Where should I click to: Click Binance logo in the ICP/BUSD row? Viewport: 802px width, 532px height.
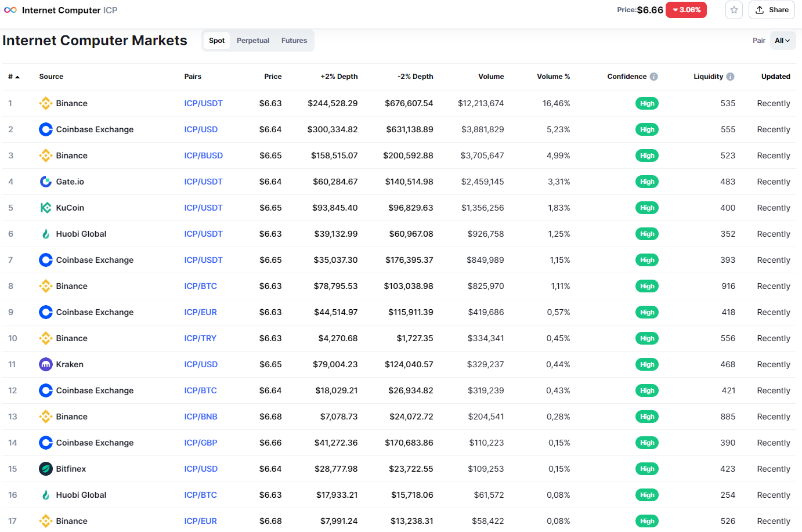(x=46, y=155)
